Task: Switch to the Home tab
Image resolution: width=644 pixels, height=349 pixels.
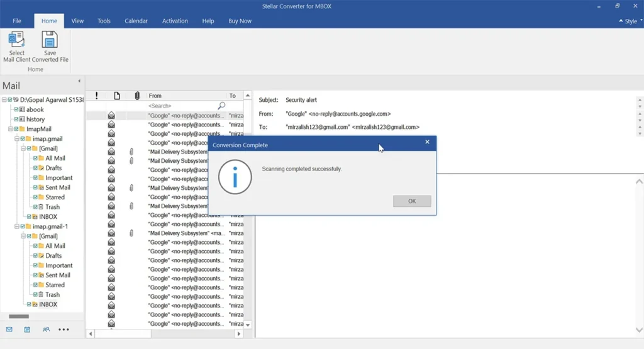Action: tap(49, 21)
